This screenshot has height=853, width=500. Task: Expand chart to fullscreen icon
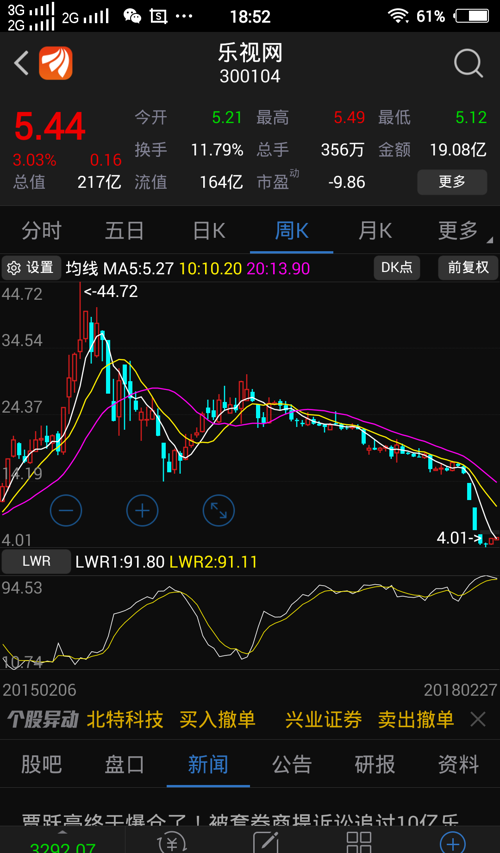[218, 511]
